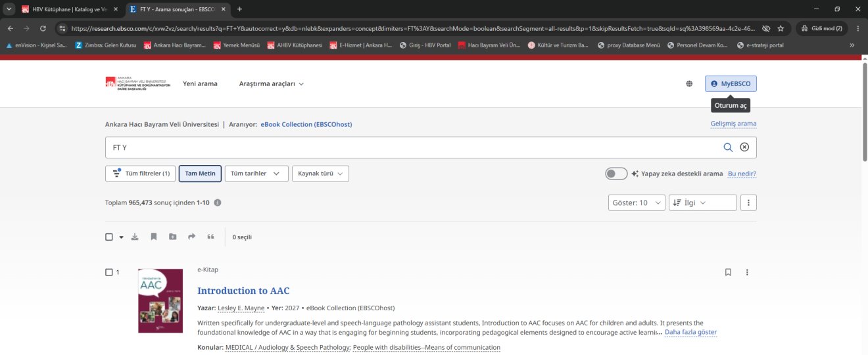The image size is (868, 355).
Task: Open the Introduction to AAC cover thumbnail
Action: (x=160, y=300)
